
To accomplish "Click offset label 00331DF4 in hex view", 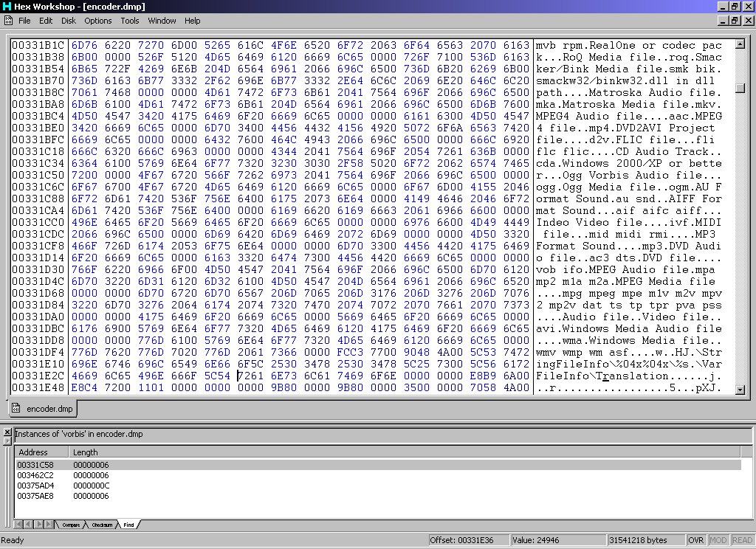I will (38, 352).
